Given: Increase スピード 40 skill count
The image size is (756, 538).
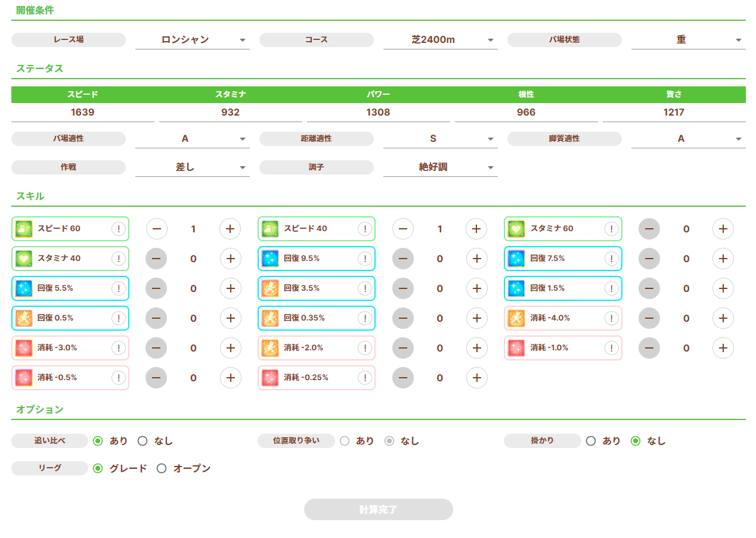Looking at the screenshot, I should (x=476, y=229).
